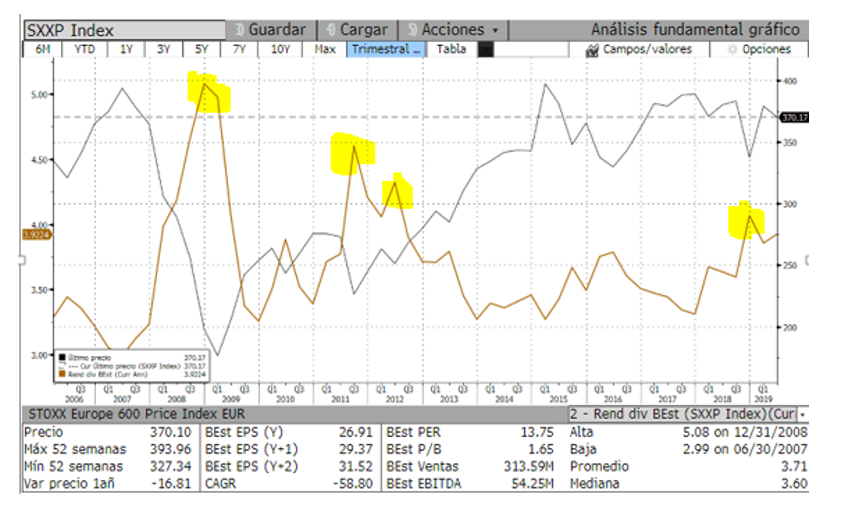
Task: Click the Campos/valores button
Action: [x=639, y=49]
